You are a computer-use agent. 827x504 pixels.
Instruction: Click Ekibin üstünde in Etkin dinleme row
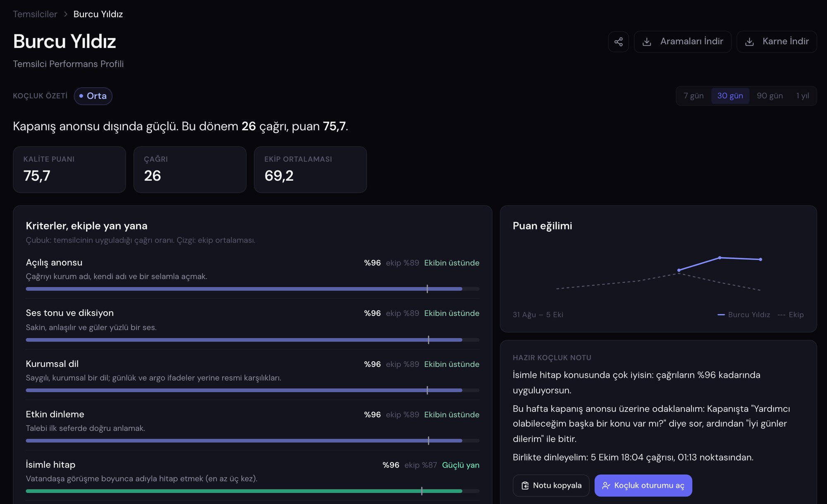[x=452, y=415]
